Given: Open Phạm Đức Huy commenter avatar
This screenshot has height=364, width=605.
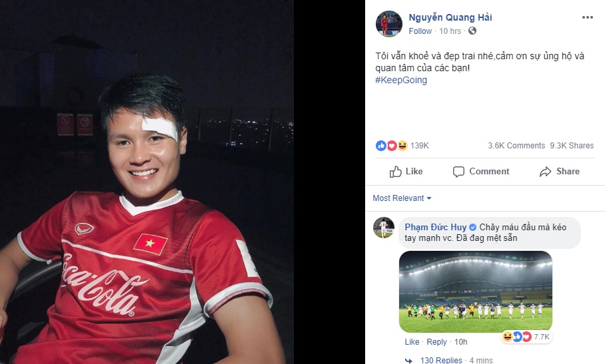Looking at the screenshot, I should pos(384,228).
